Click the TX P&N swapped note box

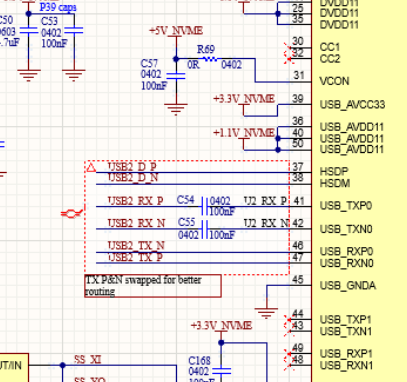153,286
